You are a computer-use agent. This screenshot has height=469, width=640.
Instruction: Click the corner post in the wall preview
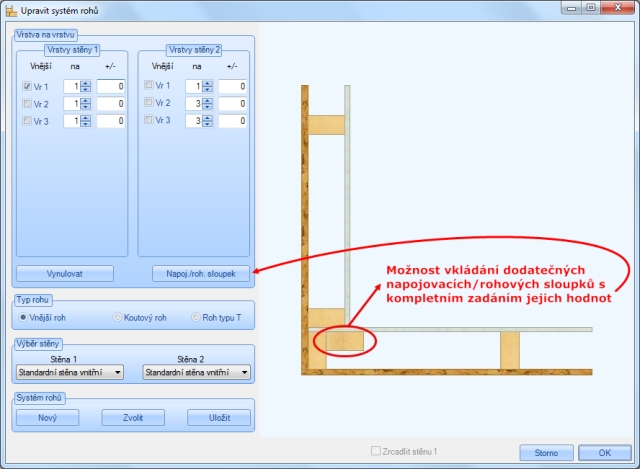344,340
